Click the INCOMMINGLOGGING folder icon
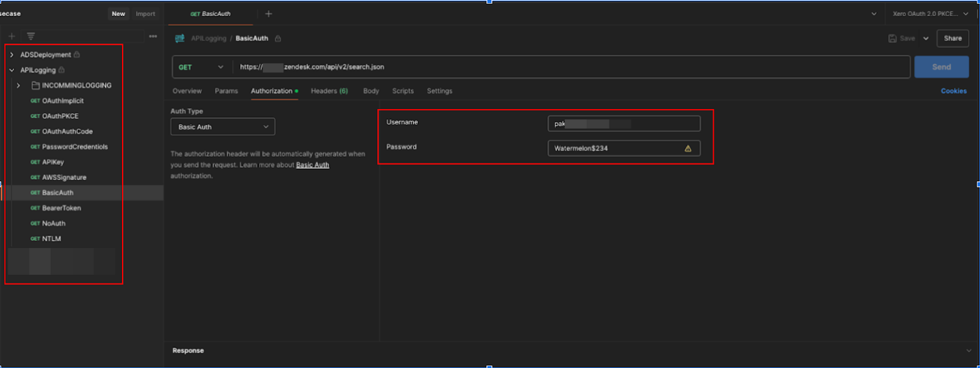 pos(36,85)
